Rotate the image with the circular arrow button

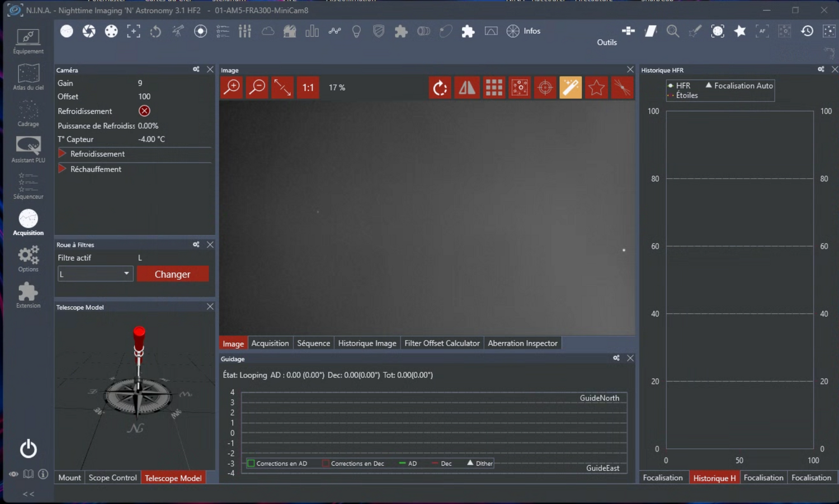440,87
